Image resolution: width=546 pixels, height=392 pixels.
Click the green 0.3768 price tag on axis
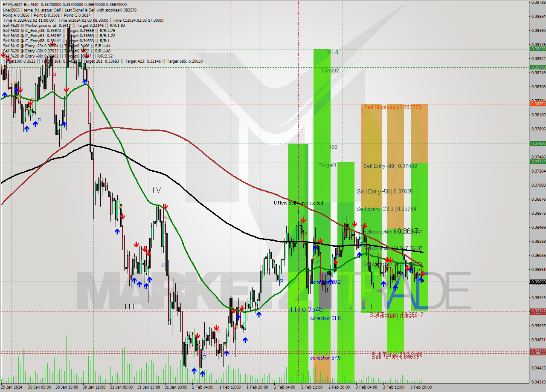[537, 144]
